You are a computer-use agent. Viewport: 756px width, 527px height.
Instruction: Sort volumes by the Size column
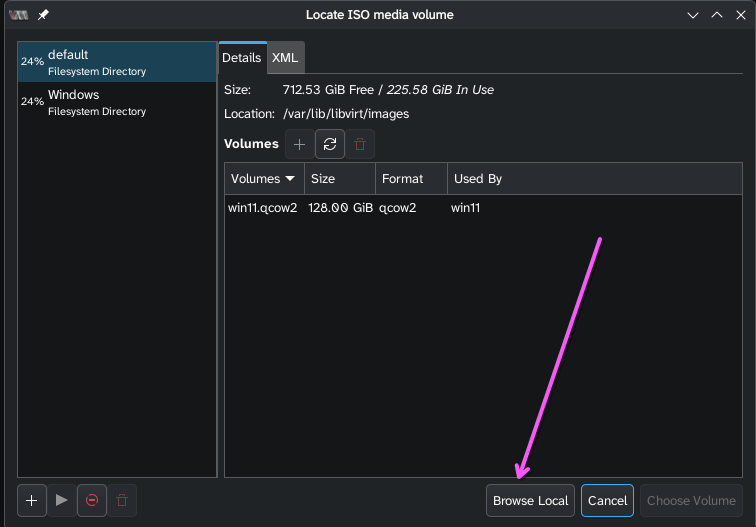coord(339,179)
